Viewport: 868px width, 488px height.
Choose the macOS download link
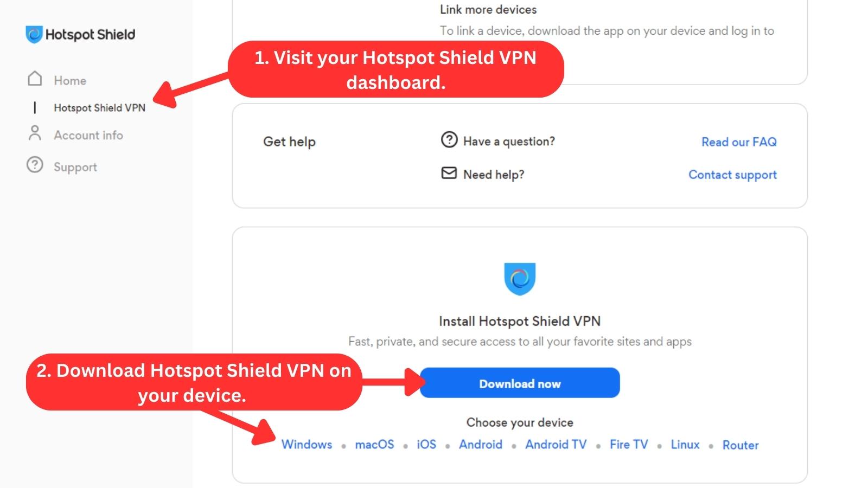(x=374, y=445)
